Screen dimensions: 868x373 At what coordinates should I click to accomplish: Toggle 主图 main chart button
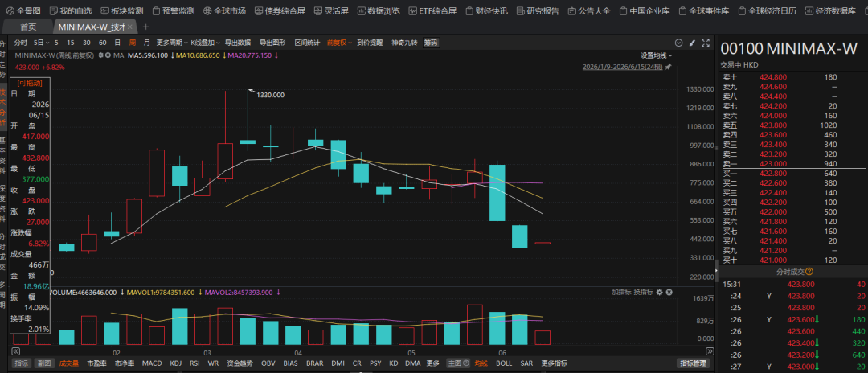[x=458, y=363]
